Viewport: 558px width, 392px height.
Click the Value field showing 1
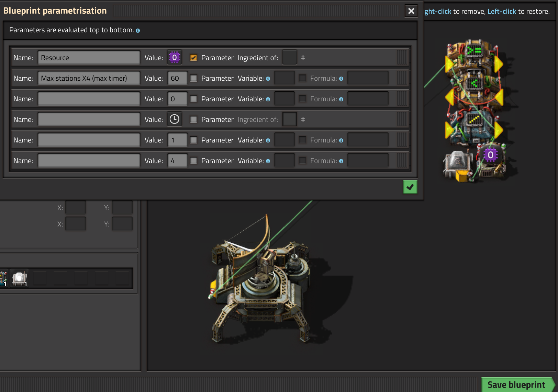coord(178,140)
